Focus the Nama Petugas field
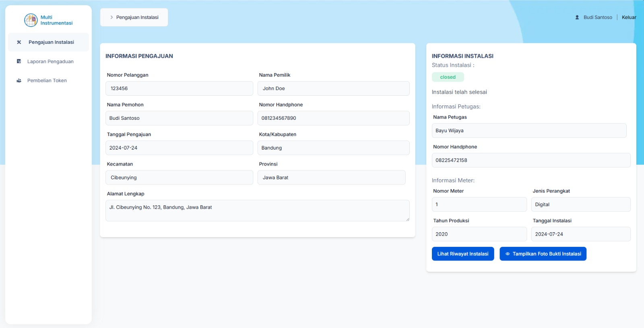This screenshot has width=644, height=328. click(529, 131)
